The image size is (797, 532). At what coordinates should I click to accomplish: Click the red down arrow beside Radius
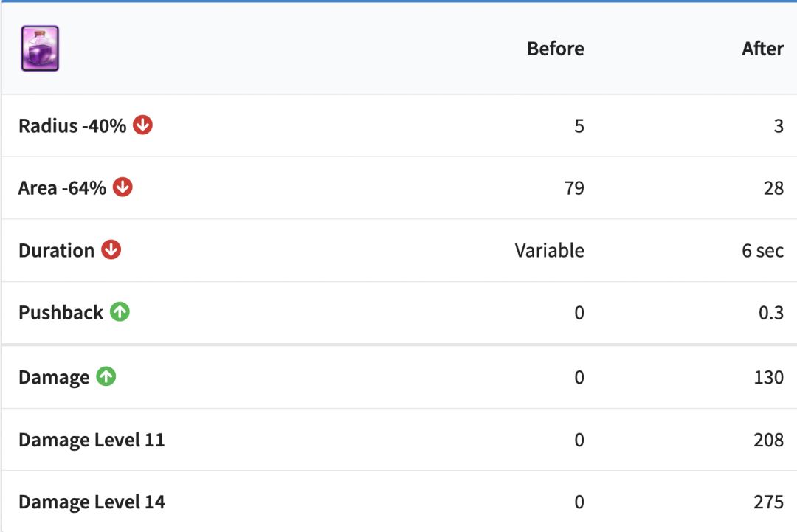pyautogui.click(x=142, y=125)
